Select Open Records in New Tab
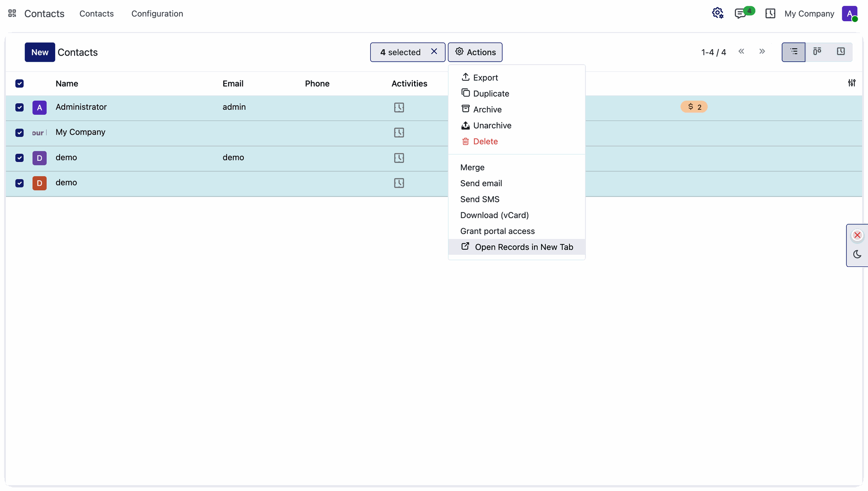The width and height of the screenshot is (868, 491). (x=517, y=247)
